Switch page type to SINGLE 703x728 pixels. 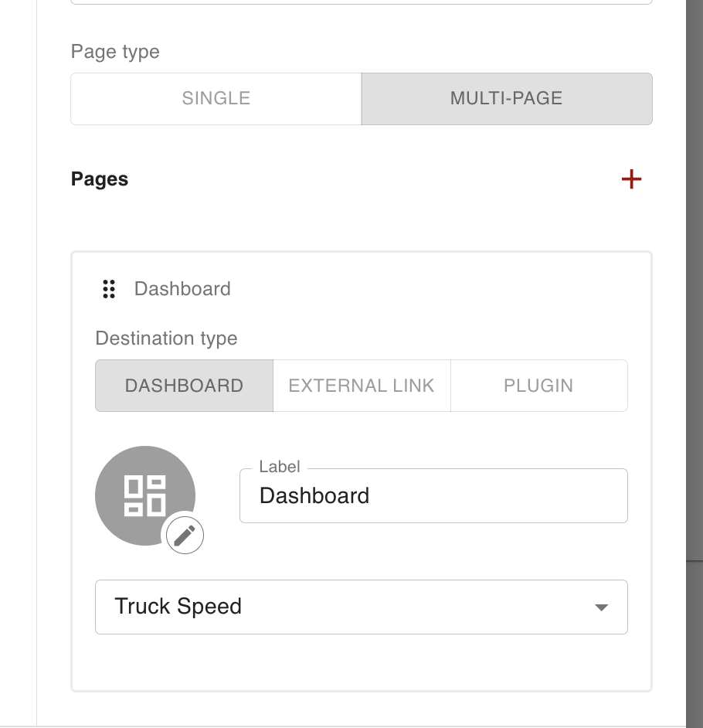click(216, 99)
